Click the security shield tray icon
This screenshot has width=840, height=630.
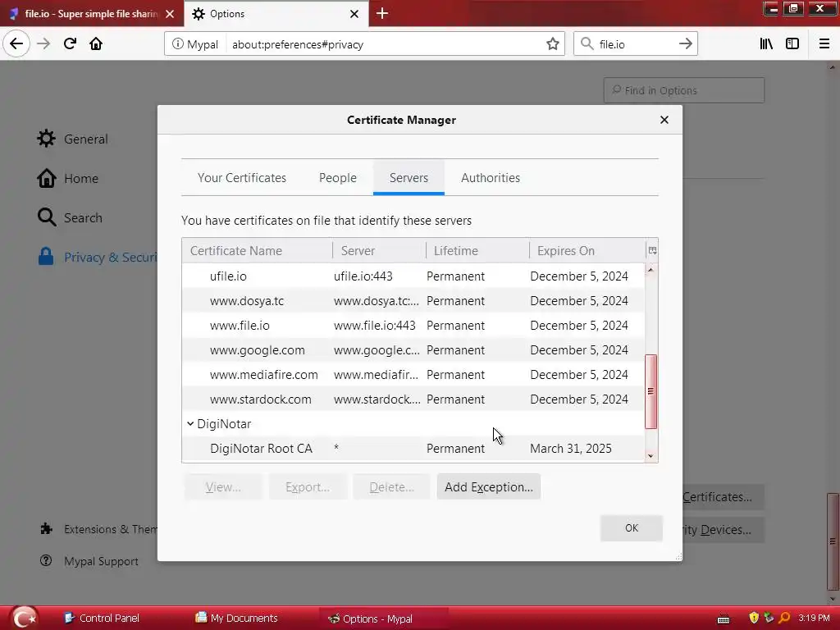coord(754,618)
